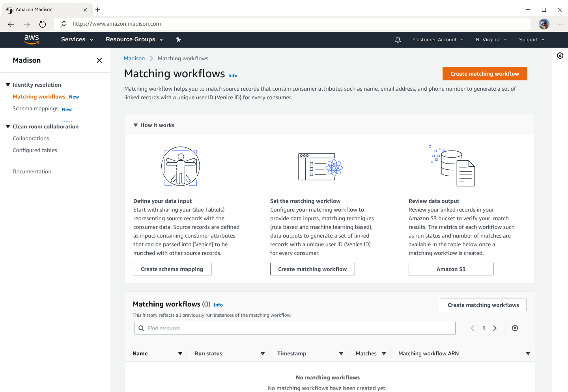This screenshot has height=392, width=568.
Task: Collapse the Identity resolution section
Action: click(8, 85)
